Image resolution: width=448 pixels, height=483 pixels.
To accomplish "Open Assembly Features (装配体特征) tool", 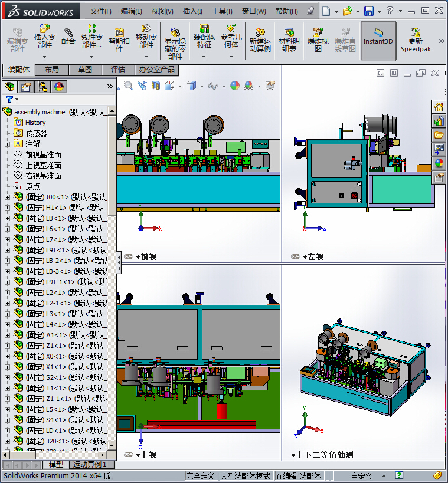I will pos(204,36).
